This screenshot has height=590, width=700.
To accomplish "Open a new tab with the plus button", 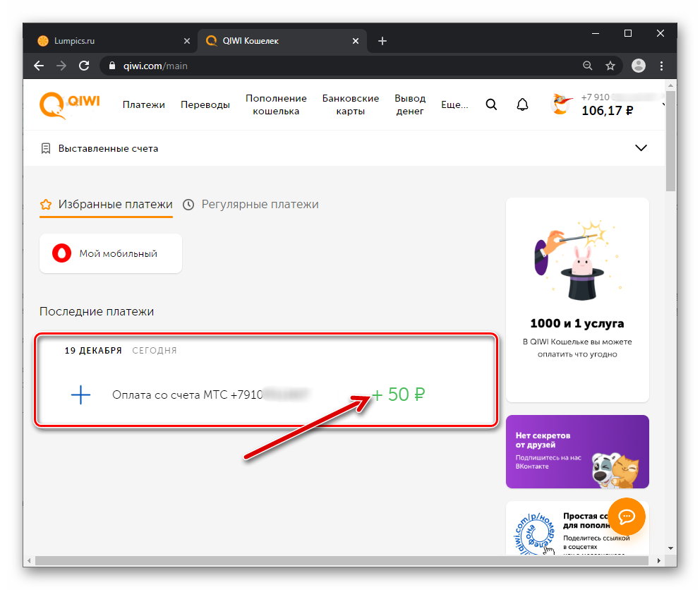I will point(382,41).
